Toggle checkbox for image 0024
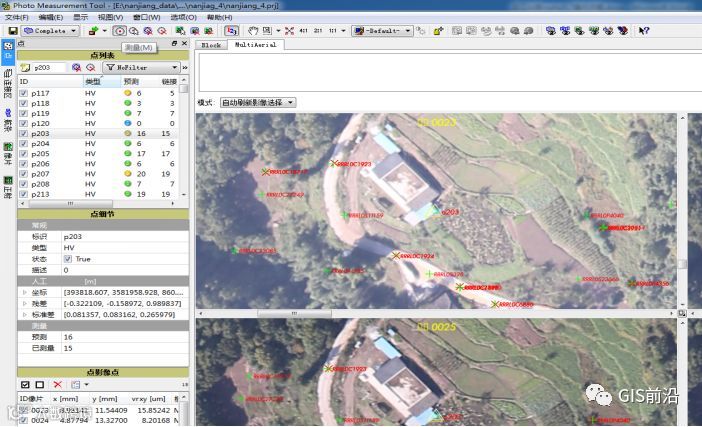The height and width of the screenshot is (427, 702). [x=23, y=420]
